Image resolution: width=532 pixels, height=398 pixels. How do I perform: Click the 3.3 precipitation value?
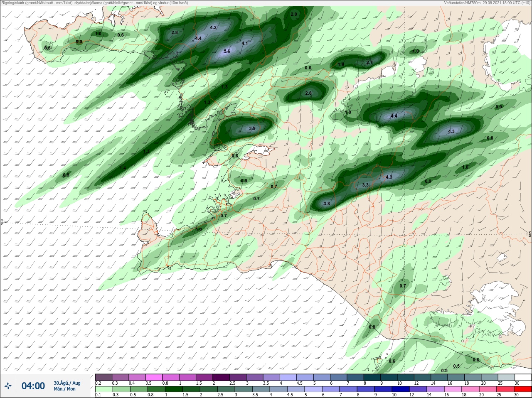point(365,185)
